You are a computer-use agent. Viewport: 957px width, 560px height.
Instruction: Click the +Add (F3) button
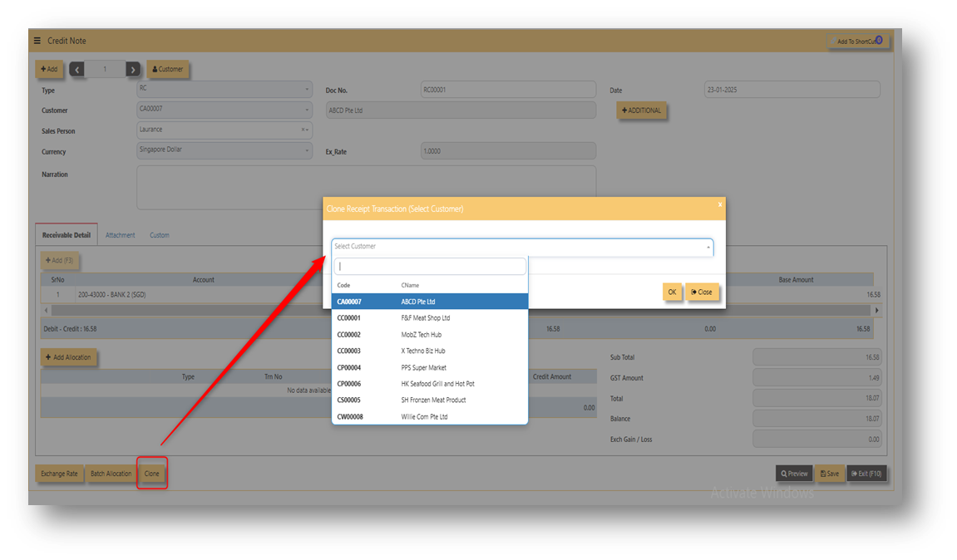coord(59,261)
